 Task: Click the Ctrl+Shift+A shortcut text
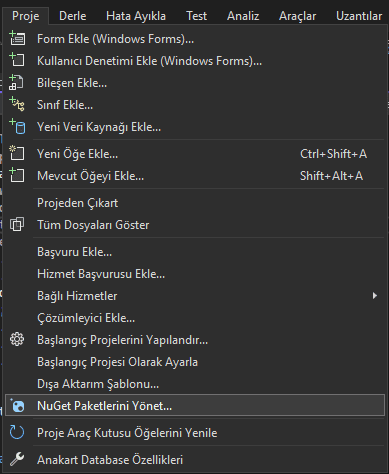[x=333, y=154]
